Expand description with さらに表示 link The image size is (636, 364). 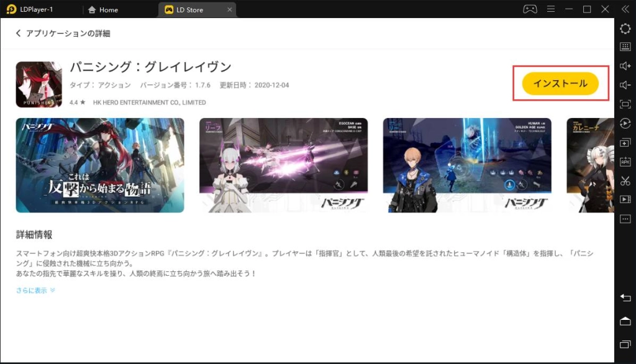[x=35, y=290]
